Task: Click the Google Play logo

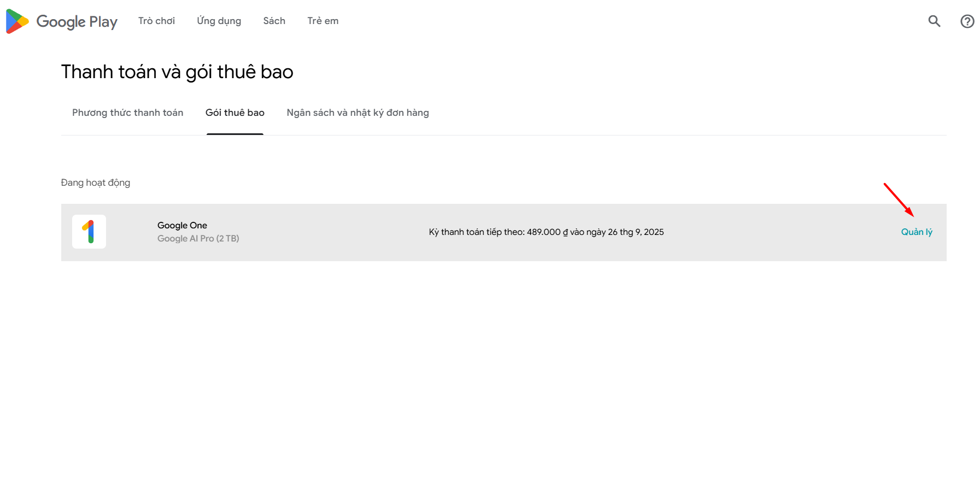Action: [x=61, y=21]
